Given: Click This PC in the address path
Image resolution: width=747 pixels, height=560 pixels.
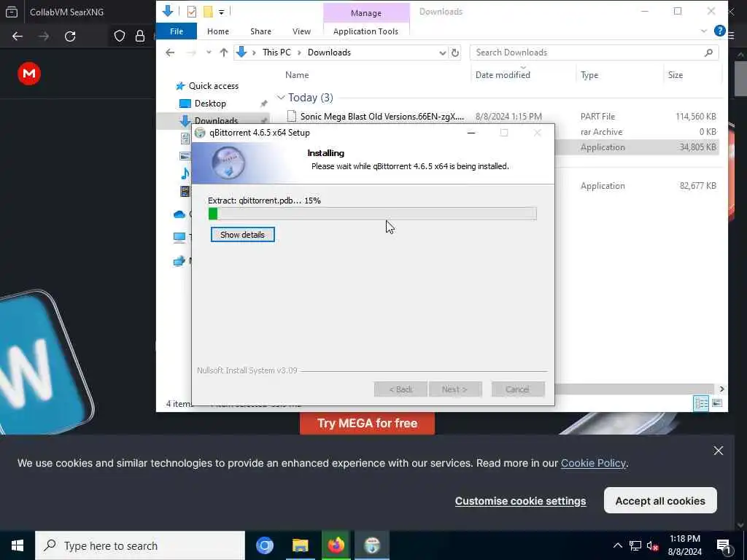Looking at the screenshot, I should coord(276,52).
